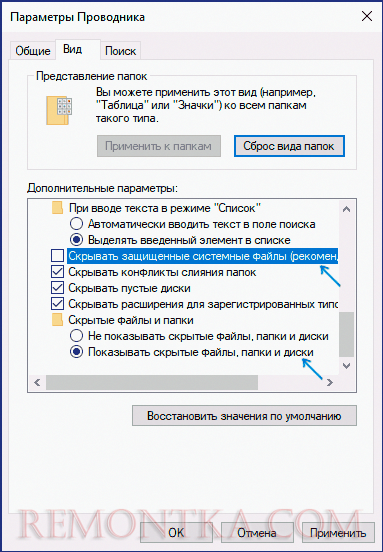Click the Сброс вида папок button
Screen dimensions: 383x552
click(289, 146)
